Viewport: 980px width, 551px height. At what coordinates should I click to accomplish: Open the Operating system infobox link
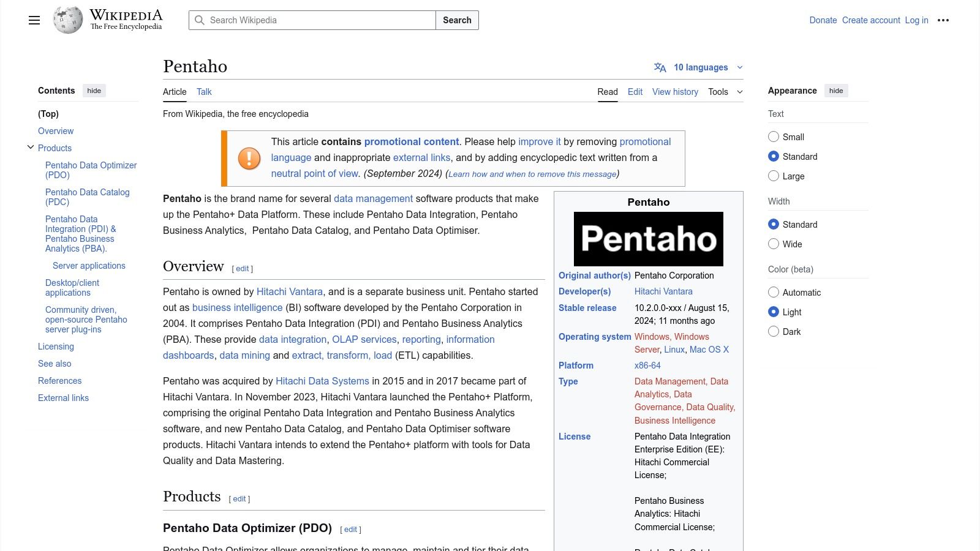pos(595,337)
